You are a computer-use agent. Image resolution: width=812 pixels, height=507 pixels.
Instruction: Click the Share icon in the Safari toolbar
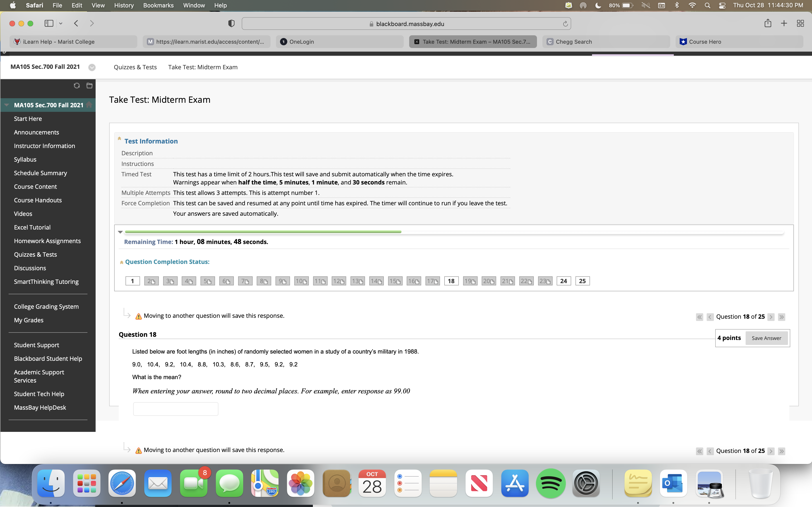[x=768, y=23]
